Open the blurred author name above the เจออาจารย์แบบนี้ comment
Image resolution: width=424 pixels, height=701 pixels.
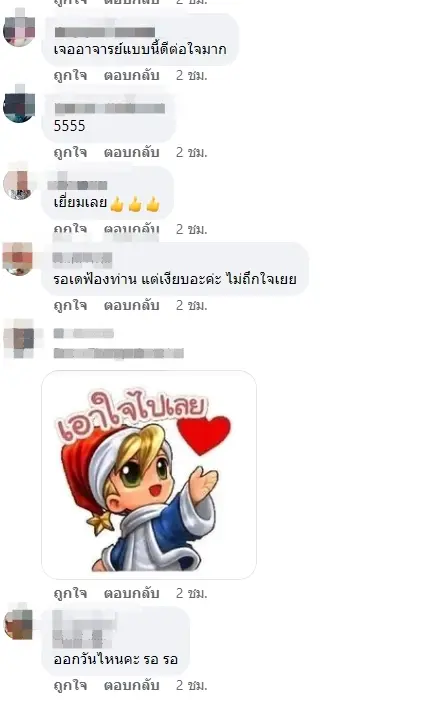click(x=105, y=32)
